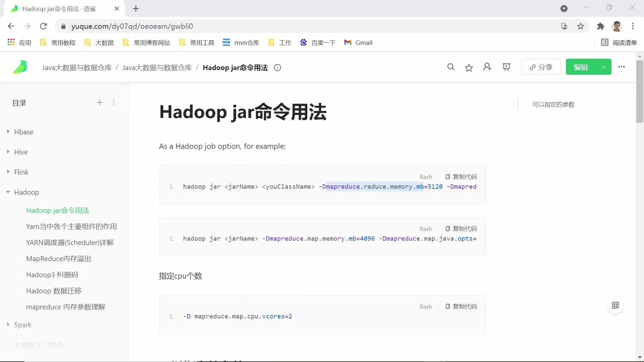Click the Hadoop jar命令用法 page heading
The height and width of the screenshot is (362, 644).
tap(243, 112)
